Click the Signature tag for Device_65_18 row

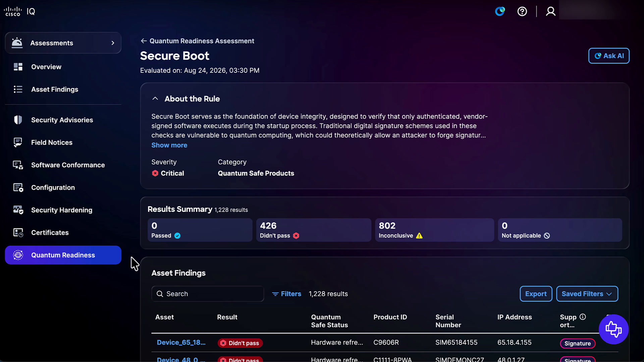tap(577, 343)
